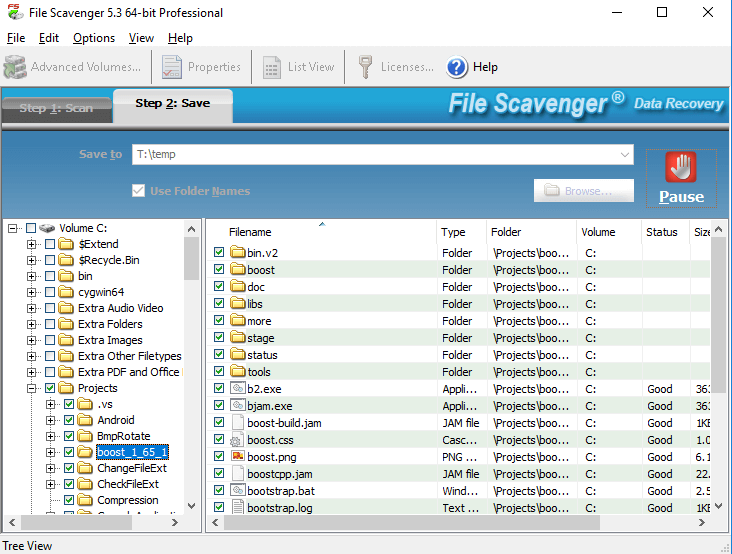The height and width of the screenshot is (554, 732).
Task: Click the Advanced Volumes disk icon
Action: pyautogui.click(x=15, y=67)
